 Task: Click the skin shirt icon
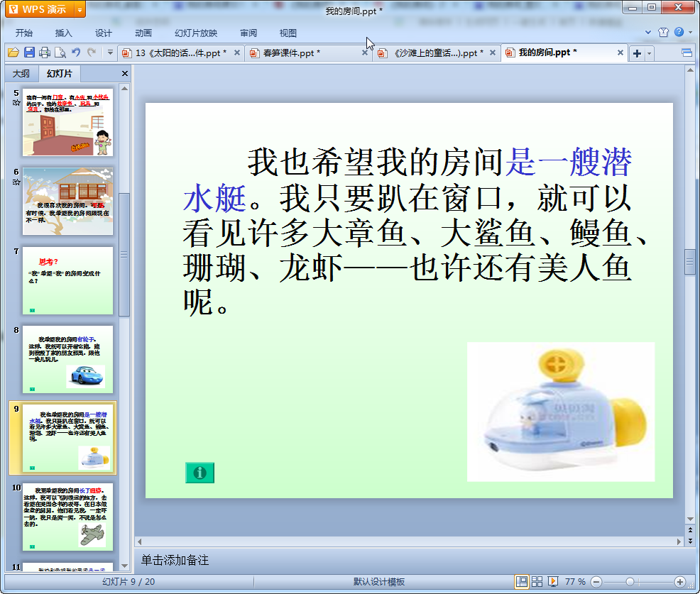[663, 32]
